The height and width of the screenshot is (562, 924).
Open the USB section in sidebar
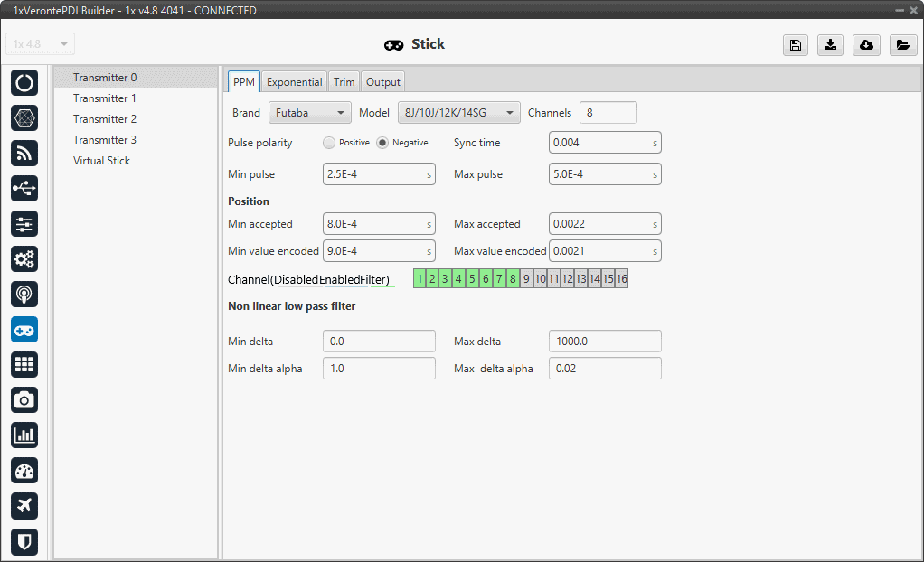click(x=24, y=188)
